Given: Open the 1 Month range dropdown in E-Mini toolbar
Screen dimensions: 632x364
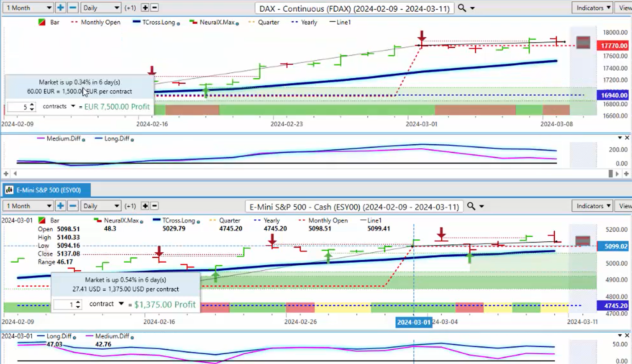Looking at the screenshot, I should pos(28,206).
